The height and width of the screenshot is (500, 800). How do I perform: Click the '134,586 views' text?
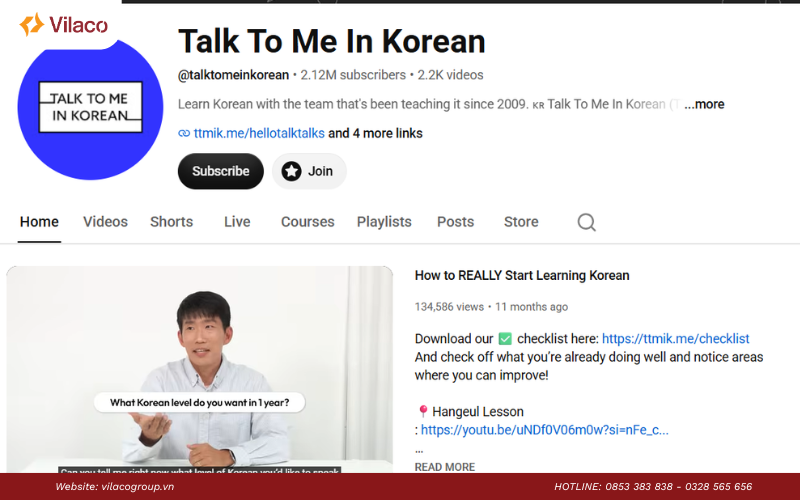449,307
